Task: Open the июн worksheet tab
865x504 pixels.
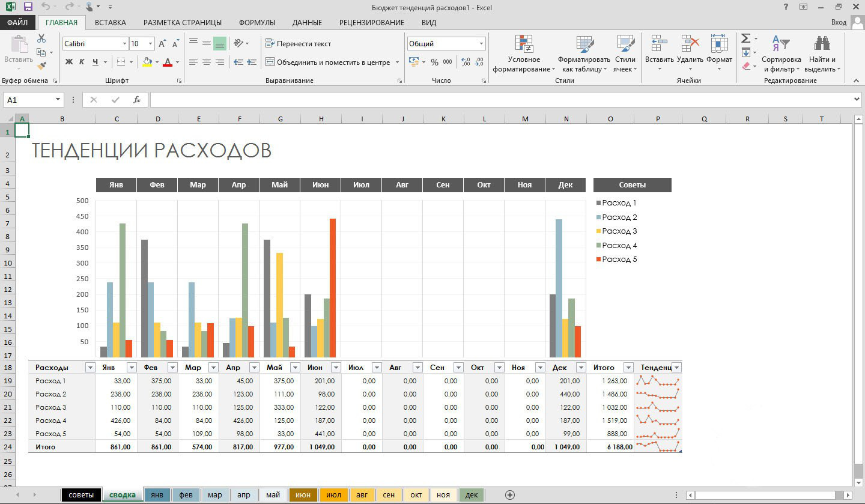Action: pyautogui.click(x=303, y=495)
